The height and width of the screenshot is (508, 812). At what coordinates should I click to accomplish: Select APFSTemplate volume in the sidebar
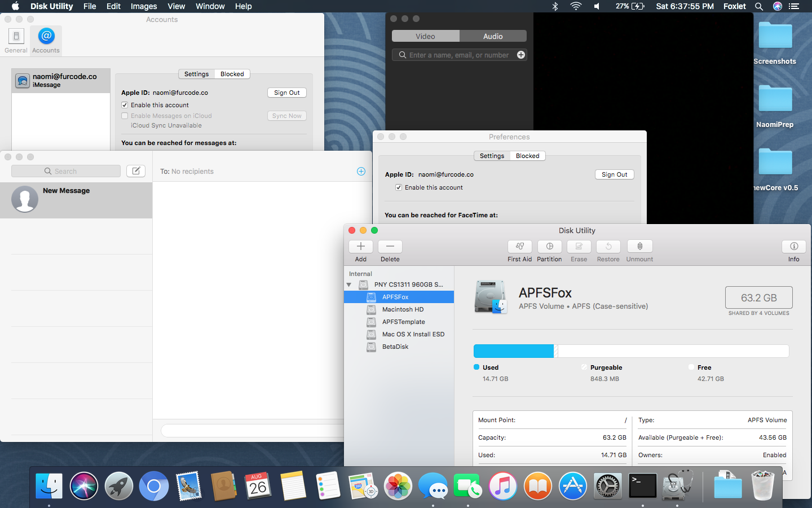[399, 322]
